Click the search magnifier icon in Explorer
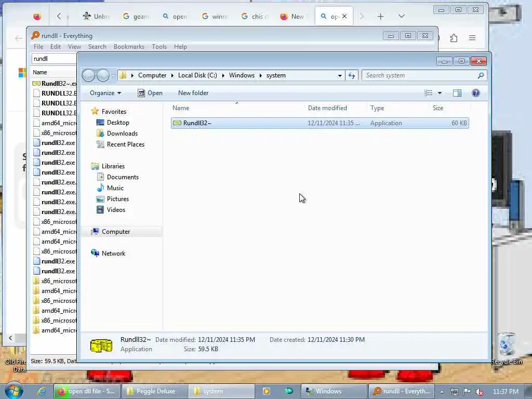 pyautogui.click(x=481, y=75)
